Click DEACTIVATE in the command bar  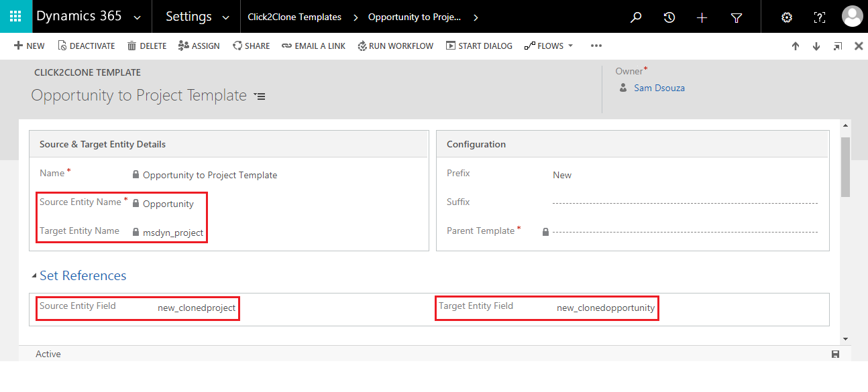pyautogui.click(x=87, y=46)
